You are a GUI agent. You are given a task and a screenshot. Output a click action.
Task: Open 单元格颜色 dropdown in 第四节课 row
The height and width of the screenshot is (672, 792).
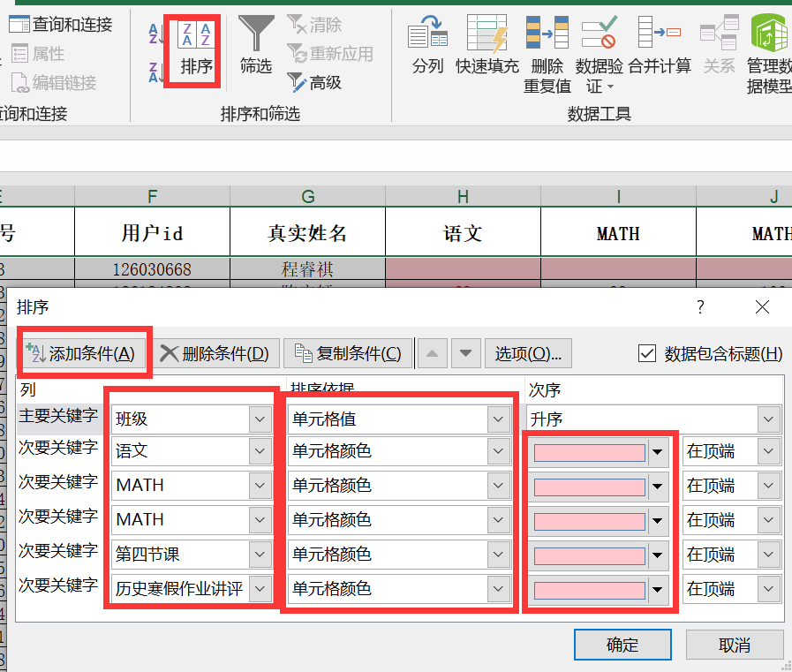point(498,555)
